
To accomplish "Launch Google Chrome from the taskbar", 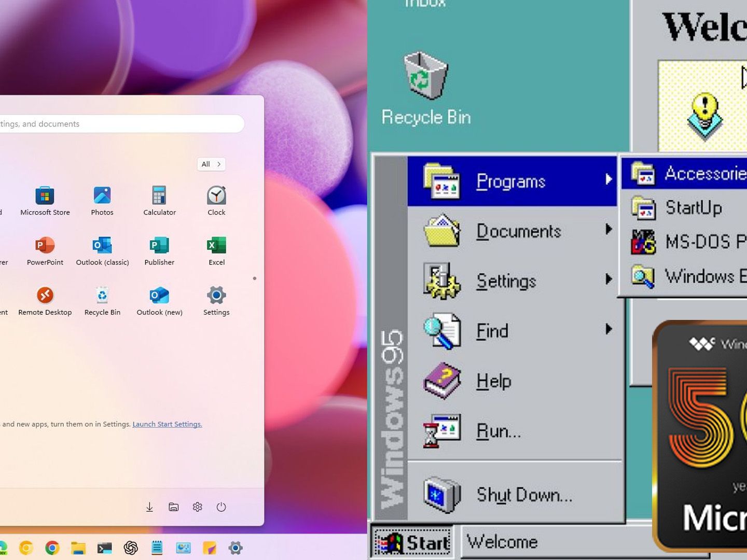I will pyautogui.click(x=52, y=548).
